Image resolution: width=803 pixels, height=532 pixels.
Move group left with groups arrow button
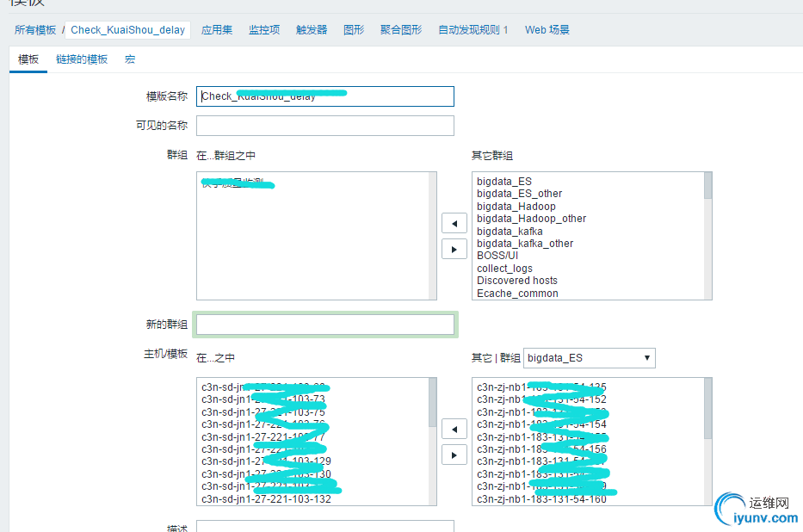(454, 223)
